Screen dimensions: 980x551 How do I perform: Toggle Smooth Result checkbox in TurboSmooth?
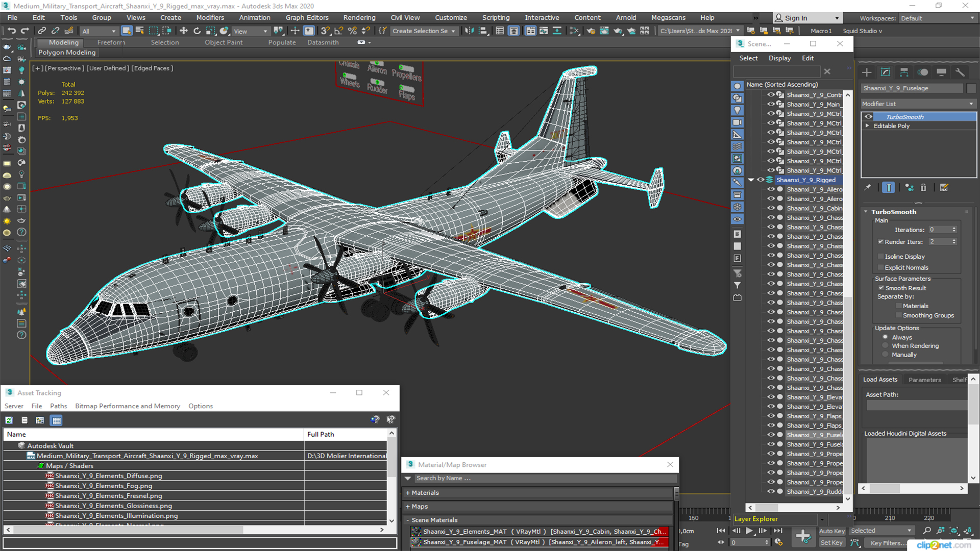(881, 288)
